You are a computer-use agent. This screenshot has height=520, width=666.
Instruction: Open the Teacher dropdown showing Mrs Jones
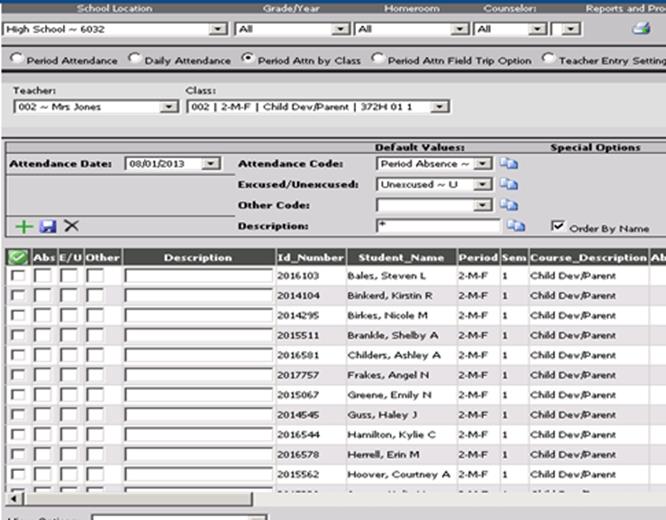coord(169,107)
